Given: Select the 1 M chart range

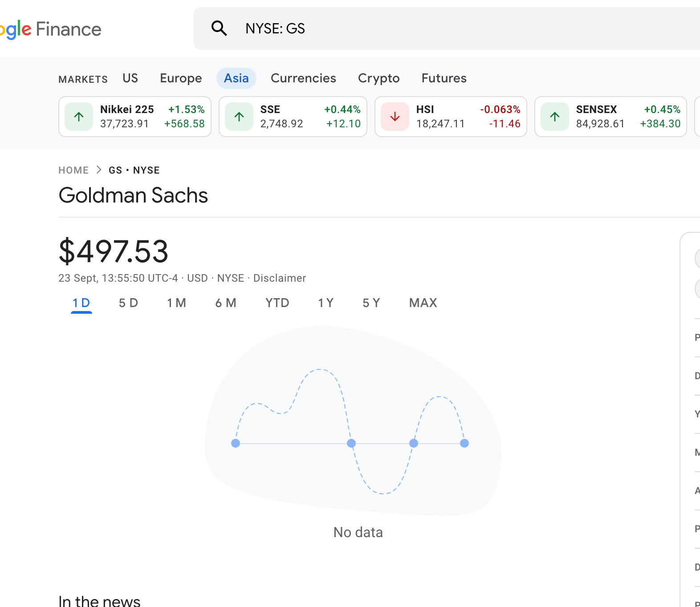Looking at the screenshot, I should pos(176,303).
